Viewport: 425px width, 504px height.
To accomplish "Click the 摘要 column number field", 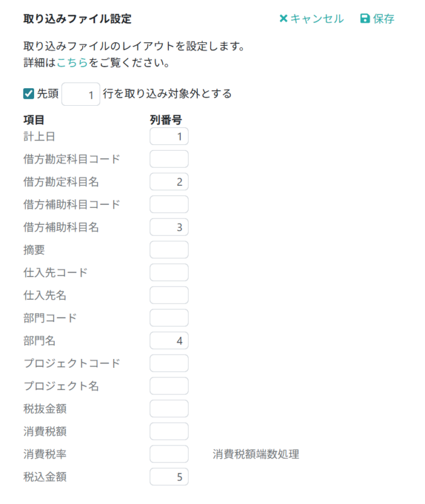I will point(168,249).
